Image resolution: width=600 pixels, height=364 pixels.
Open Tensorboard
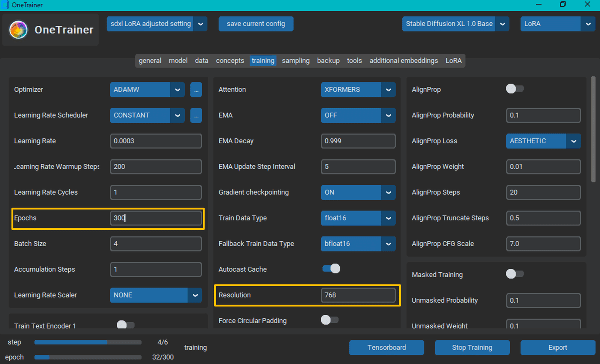[387, 348]
